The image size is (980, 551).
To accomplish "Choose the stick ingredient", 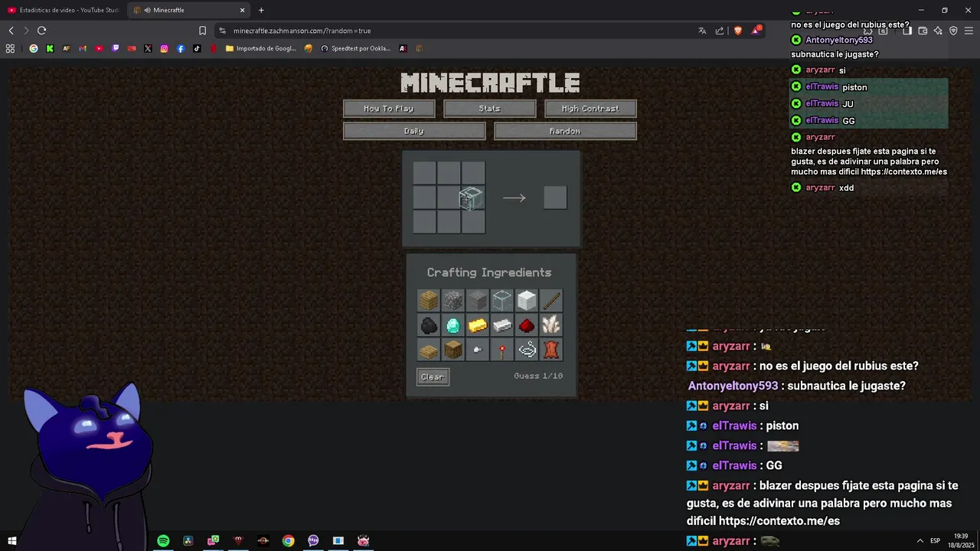I will pos(551,301).
